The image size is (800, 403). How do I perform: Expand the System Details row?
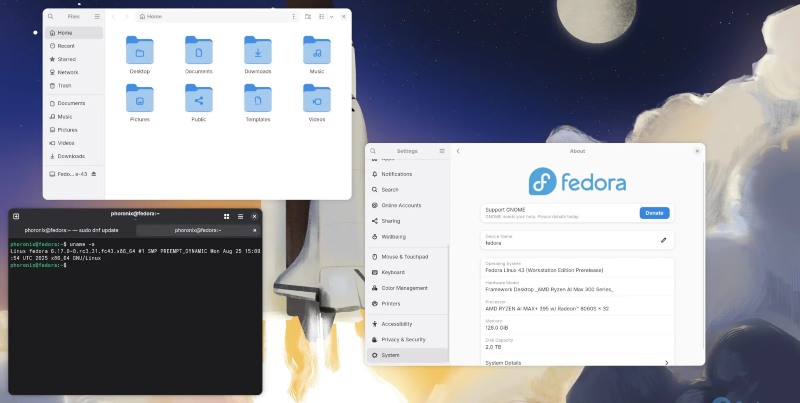point(577,361)
